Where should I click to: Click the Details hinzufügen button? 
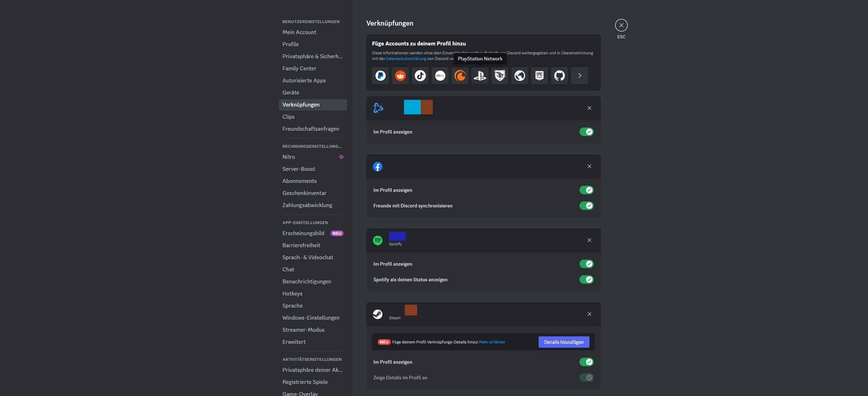(x=564, y=342)
